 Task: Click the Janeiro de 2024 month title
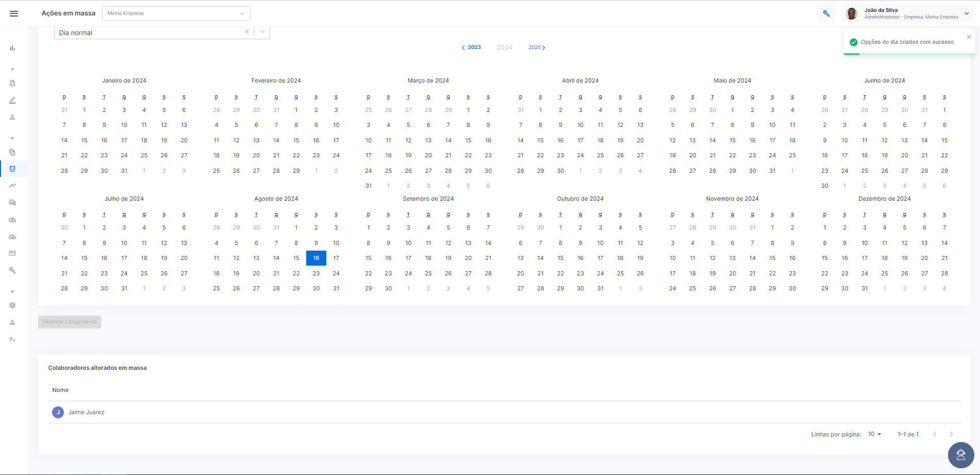pos(124,80)
